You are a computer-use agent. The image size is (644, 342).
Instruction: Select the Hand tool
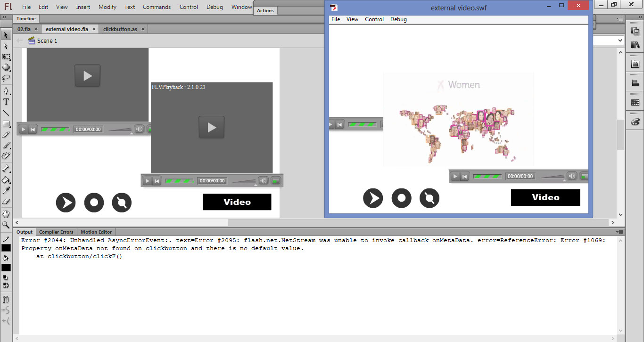point(6,214)
